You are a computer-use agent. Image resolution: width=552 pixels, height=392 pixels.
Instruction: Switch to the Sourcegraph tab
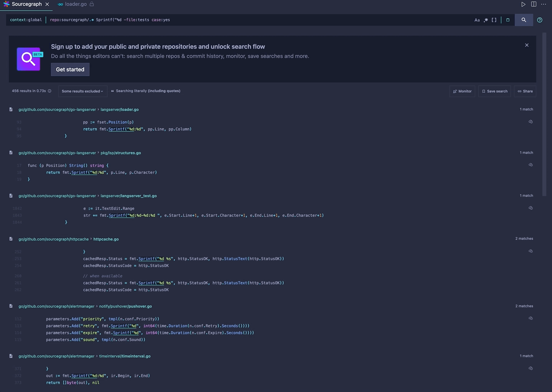[26, 4]
